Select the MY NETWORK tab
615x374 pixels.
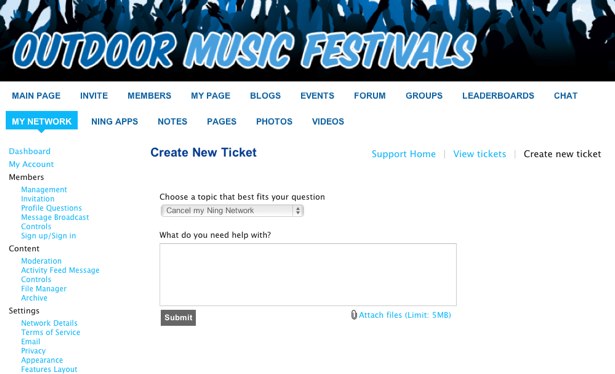(42, 121)
